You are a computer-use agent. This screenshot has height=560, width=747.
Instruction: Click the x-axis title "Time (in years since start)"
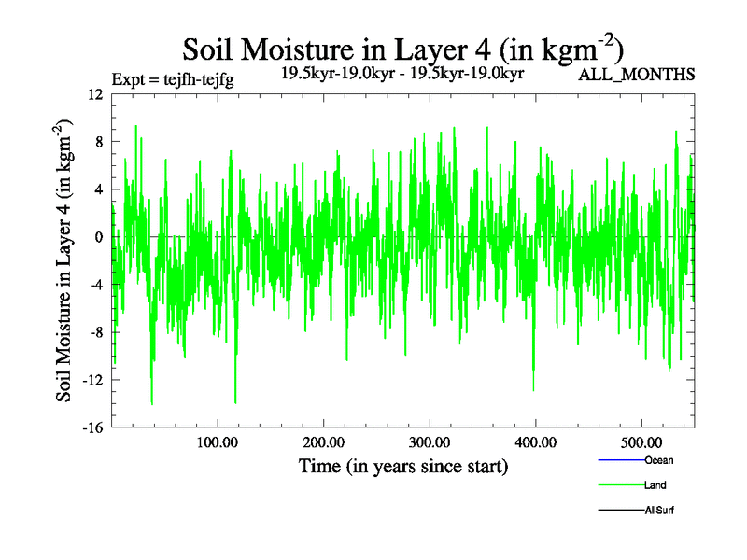402,466
